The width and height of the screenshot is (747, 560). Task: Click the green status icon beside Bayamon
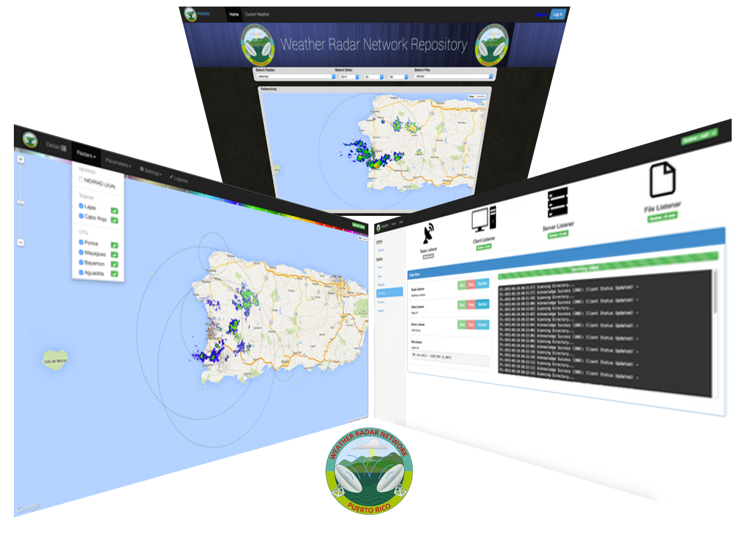coord(115,264)
